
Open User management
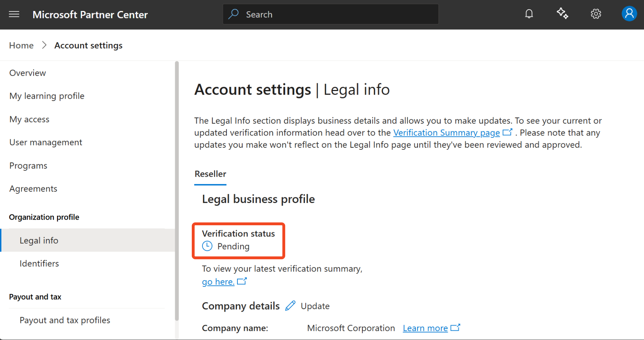pyautogui.click(x=46, y=142)
